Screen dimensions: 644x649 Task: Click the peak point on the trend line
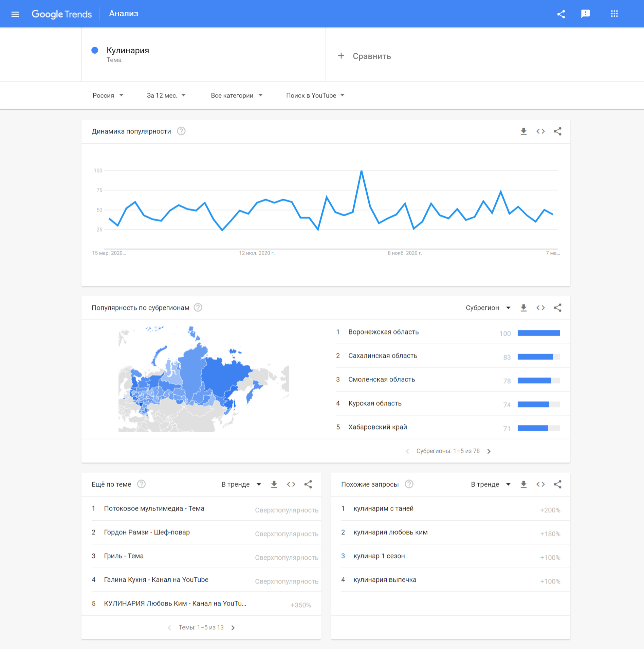(362, 171)
